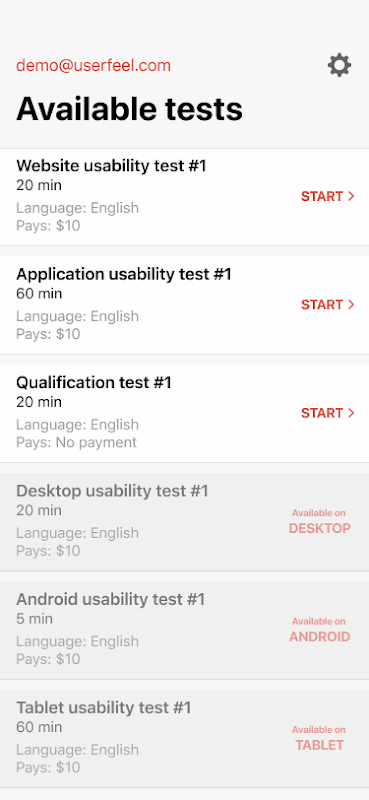Click the '60 min' duration of Application test
The height and width of the screenshot is (800, 369).
pyautogui.click(x=39, y=294)
